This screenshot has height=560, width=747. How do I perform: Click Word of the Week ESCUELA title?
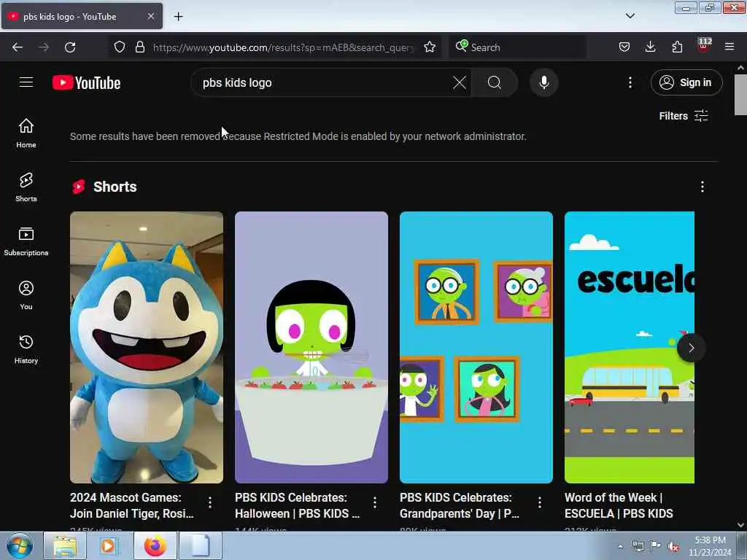coord(619,505)
